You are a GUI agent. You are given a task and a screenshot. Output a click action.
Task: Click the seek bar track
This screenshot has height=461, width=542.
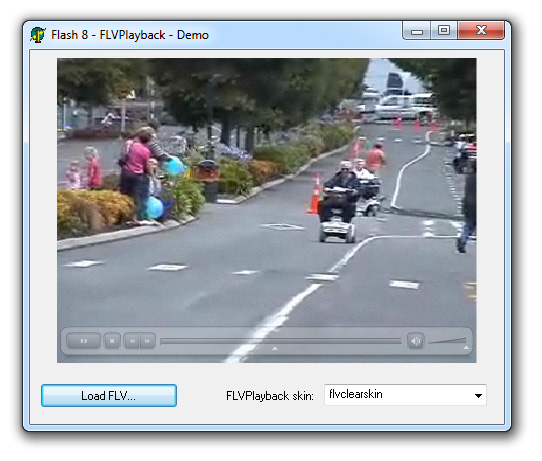[281, 341]
